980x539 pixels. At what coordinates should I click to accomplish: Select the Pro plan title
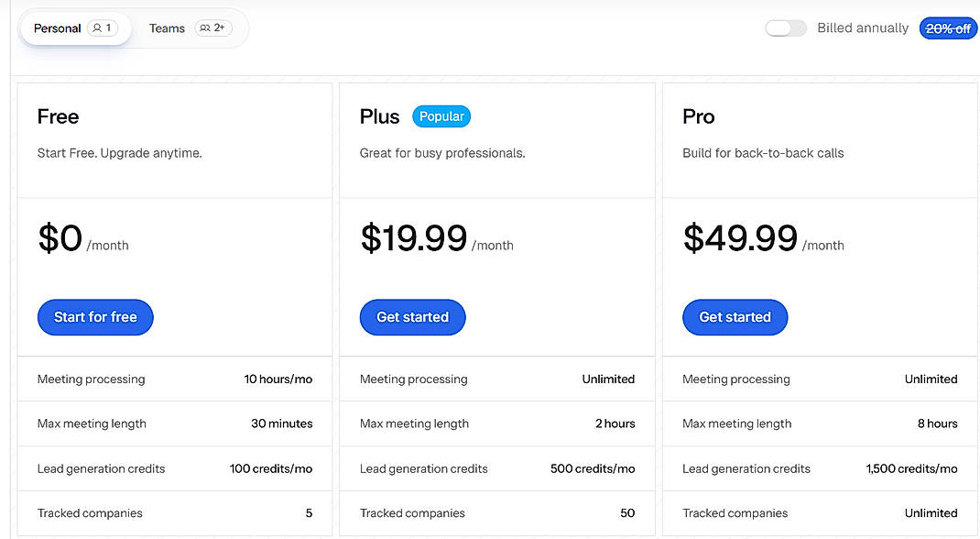[x=699, y=116]
